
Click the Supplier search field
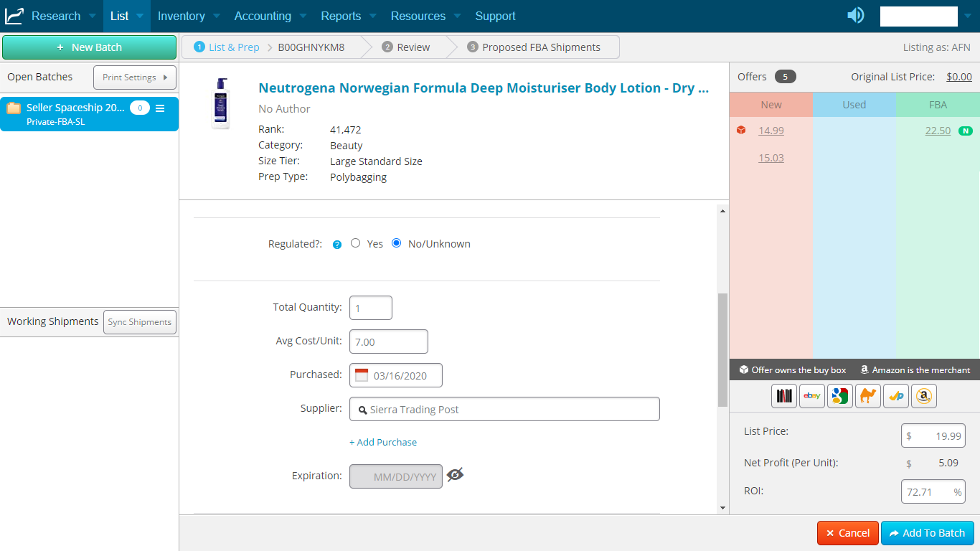tap(504, 409)
